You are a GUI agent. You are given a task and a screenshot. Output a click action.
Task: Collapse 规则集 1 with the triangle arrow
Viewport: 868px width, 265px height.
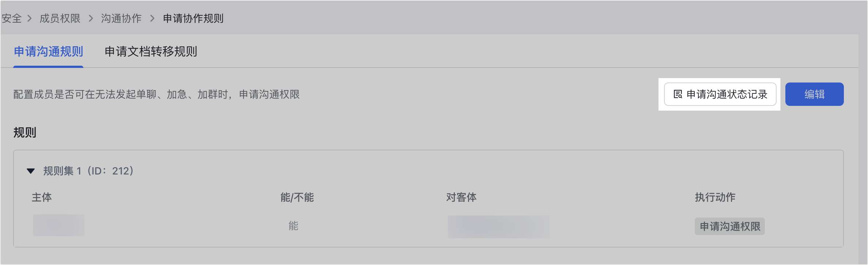click(x=31, y=171)
